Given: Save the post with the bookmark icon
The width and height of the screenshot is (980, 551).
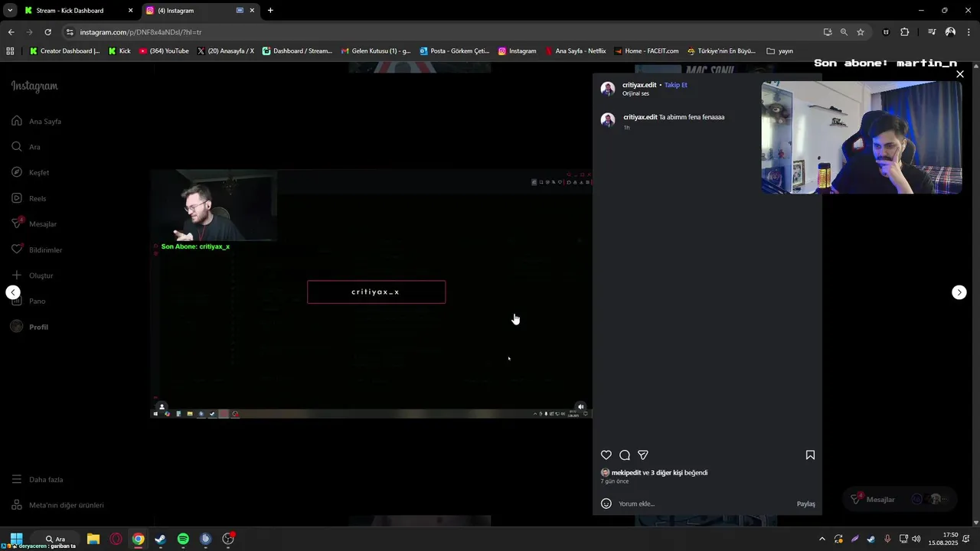Looking at the screenshot, I should pos(810,455).
